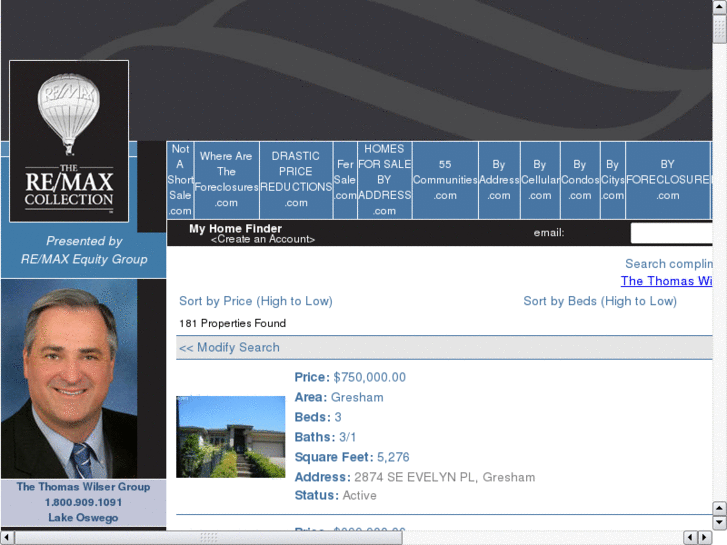Click the vertical scrollbar up arrow at top
The image size is (727, 545).
click(720, 7)
